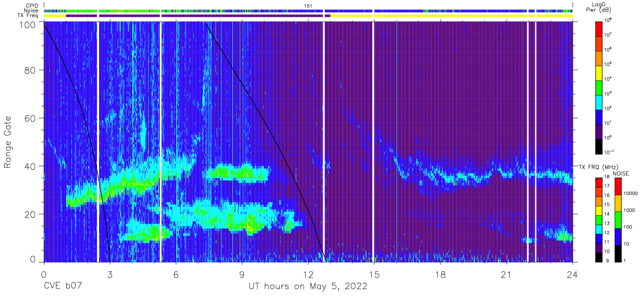This screenshot has height=297, width=644.
Task: Click the 10^8 label on Lag0 Pwr colorbar
Action: [x=609, y=20]
